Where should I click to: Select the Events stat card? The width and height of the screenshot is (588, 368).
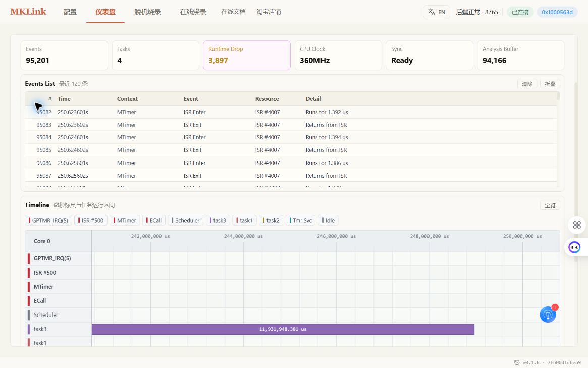pyautogui.click(x=64, y=55)
